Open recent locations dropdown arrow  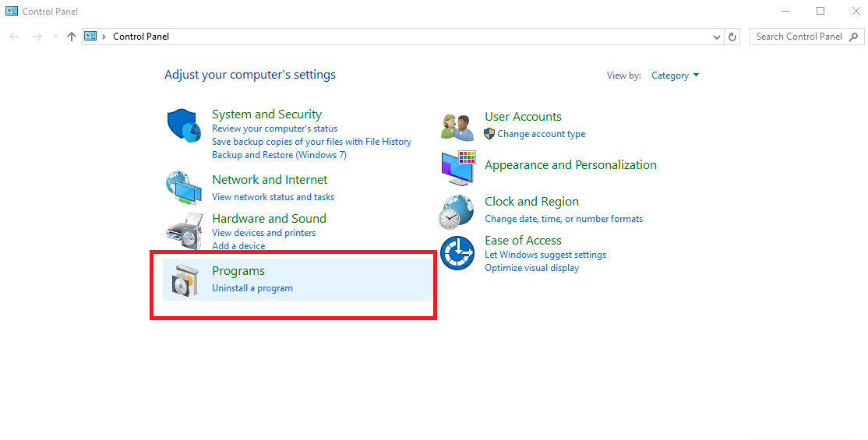55,37
